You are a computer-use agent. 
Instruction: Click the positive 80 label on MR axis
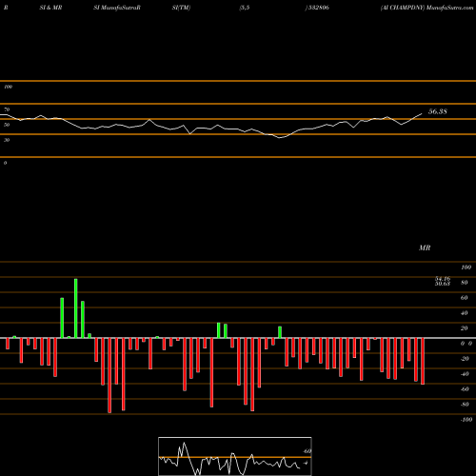(x=465, y=283)
